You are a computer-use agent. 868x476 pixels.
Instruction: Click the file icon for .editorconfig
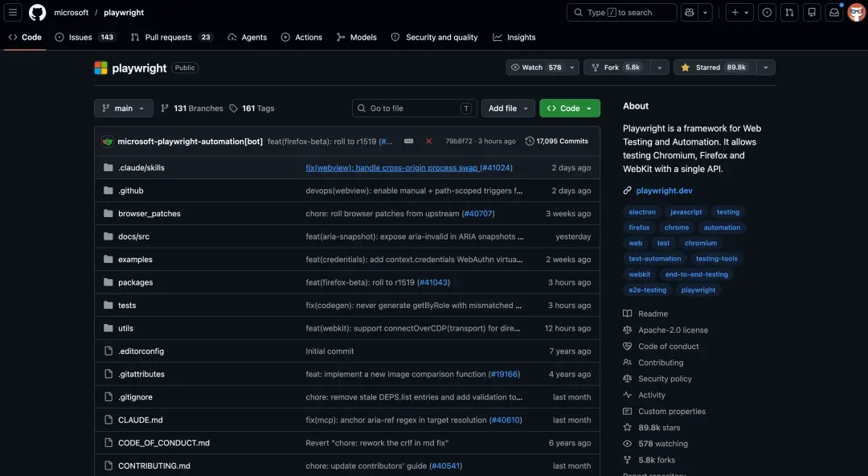108,351
